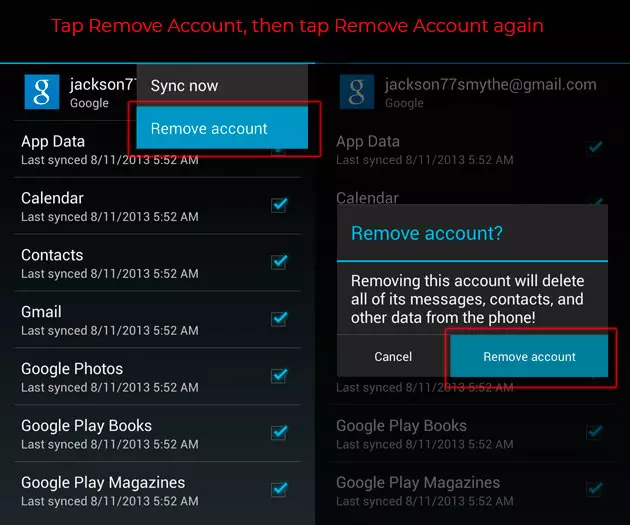The width and height of the screenshot is (630, 525).
Task: Uncheck Calendar sync in left panel
Action: tap(279, 205)
